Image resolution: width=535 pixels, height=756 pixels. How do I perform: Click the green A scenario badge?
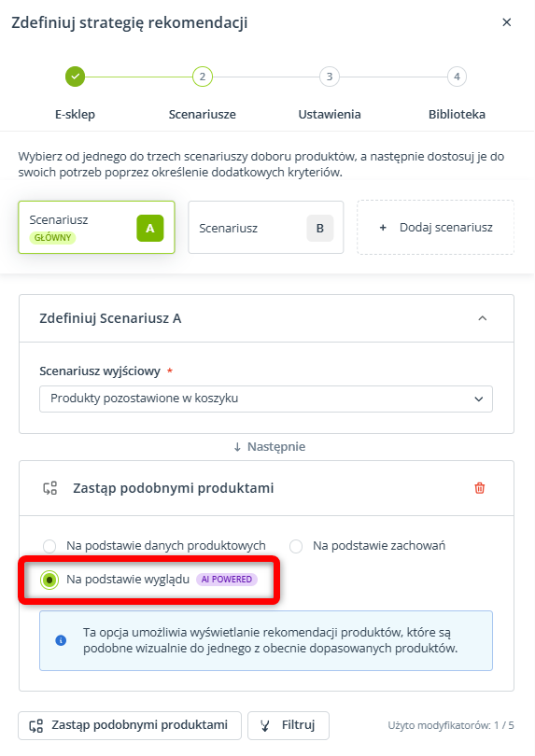coord(150,228)
